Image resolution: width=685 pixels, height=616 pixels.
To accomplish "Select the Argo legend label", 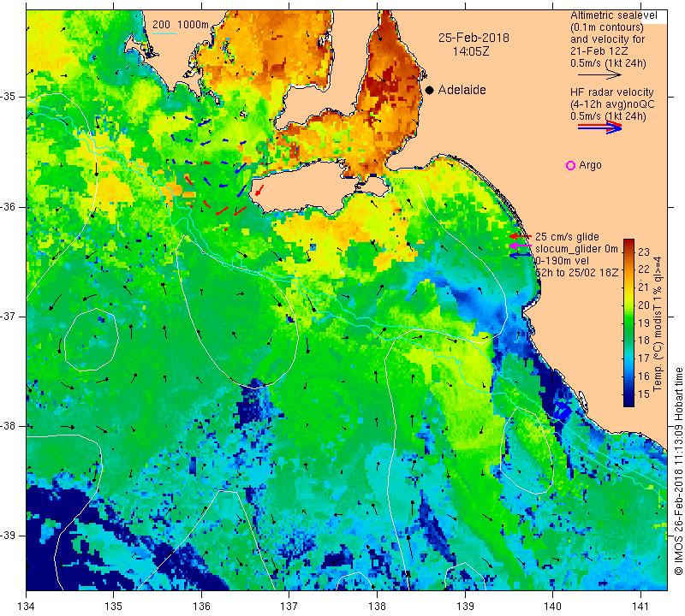I will [x=590, y=165].
